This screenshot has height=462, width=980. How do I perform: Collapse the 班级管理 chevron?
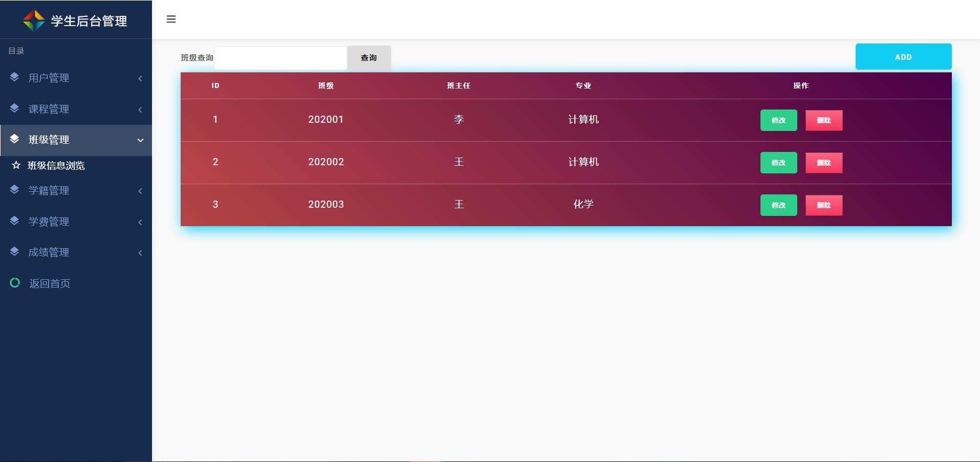point(140,140)
